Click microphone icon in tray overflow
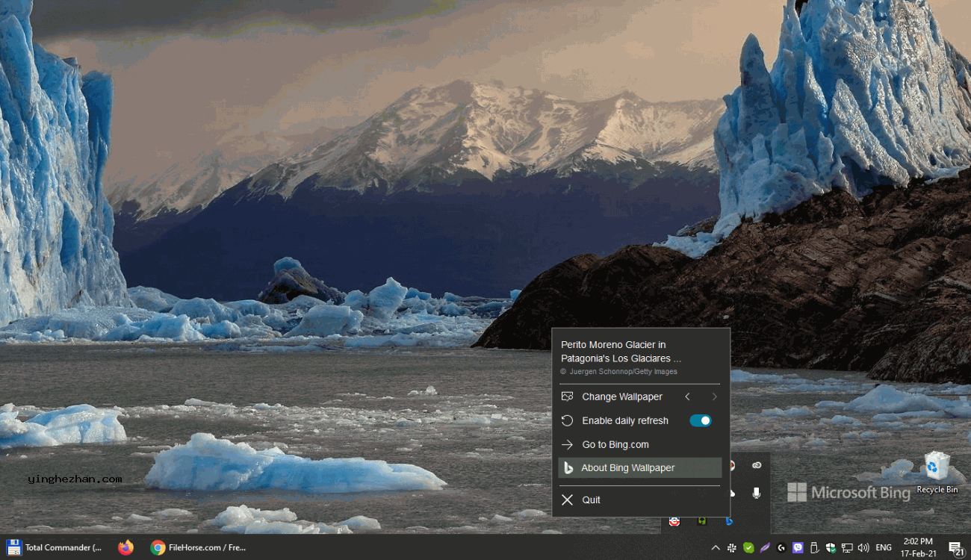 [x=757, y=494]
